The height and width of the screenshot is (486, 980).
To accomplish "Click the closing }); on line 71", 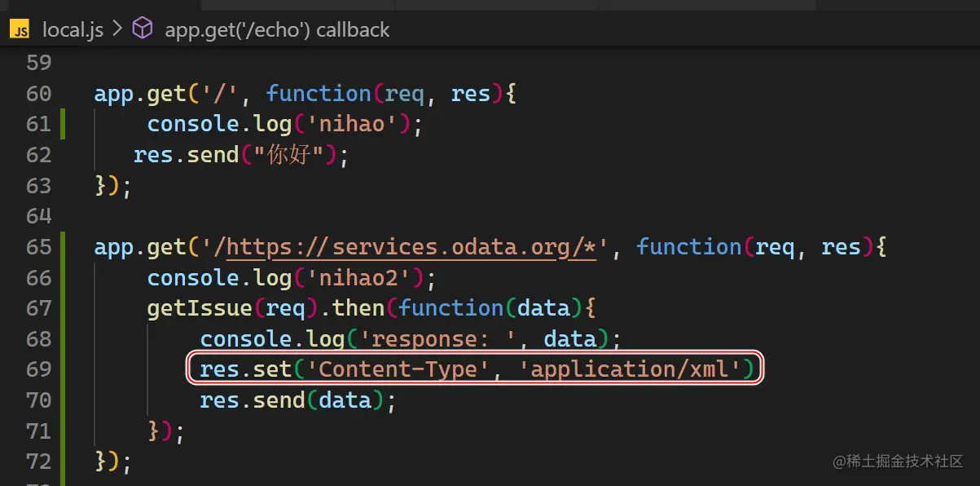I will tap(166, 431).
